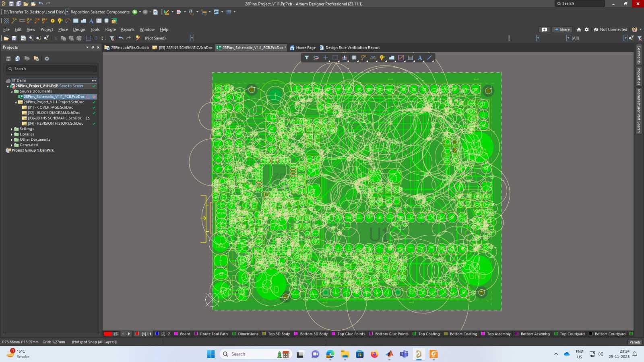Open the (Not Saved) dropdown arrow
This screenshot has height=362, width=644.
point(192,38)
